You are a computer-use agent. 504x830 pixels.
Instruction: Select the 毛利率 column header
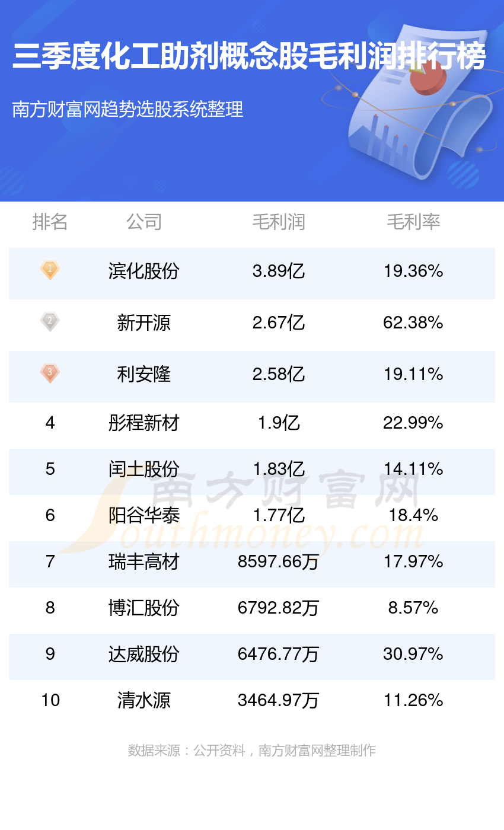(x=413, y=222)
